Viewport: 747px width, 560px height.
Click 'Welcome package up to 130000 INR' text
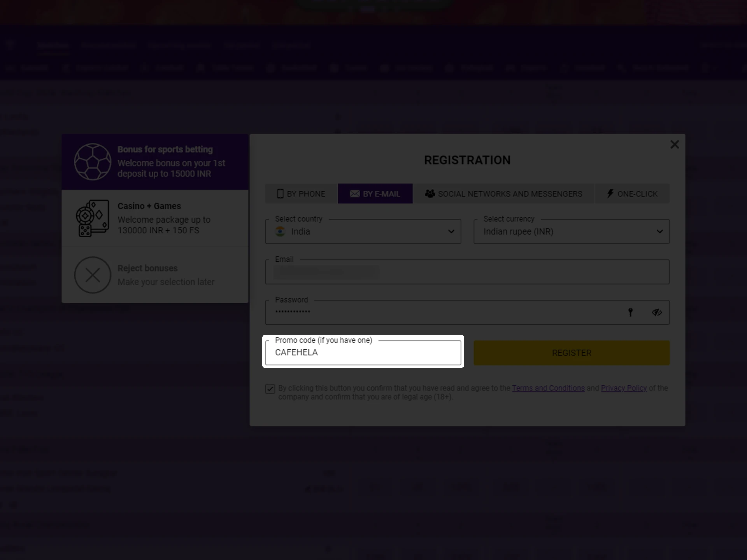pyautogui.click(x=164, y=225)
